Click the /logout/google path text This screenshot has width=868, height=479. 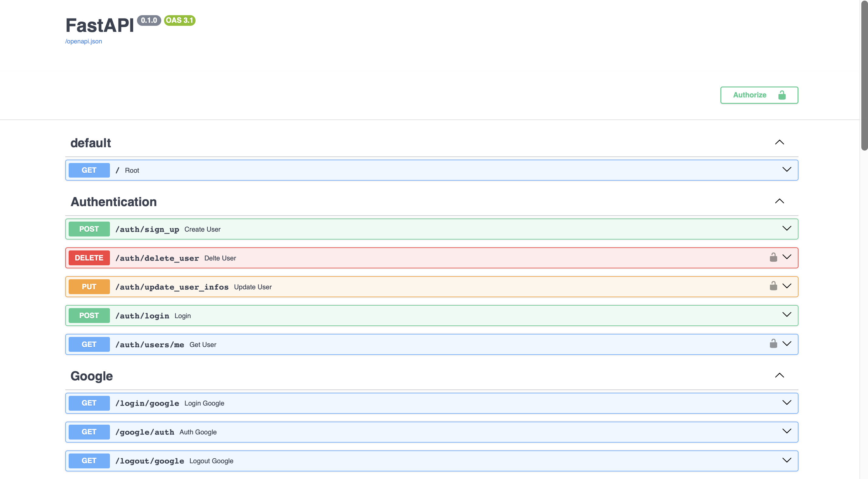click(x=150, y=461)
